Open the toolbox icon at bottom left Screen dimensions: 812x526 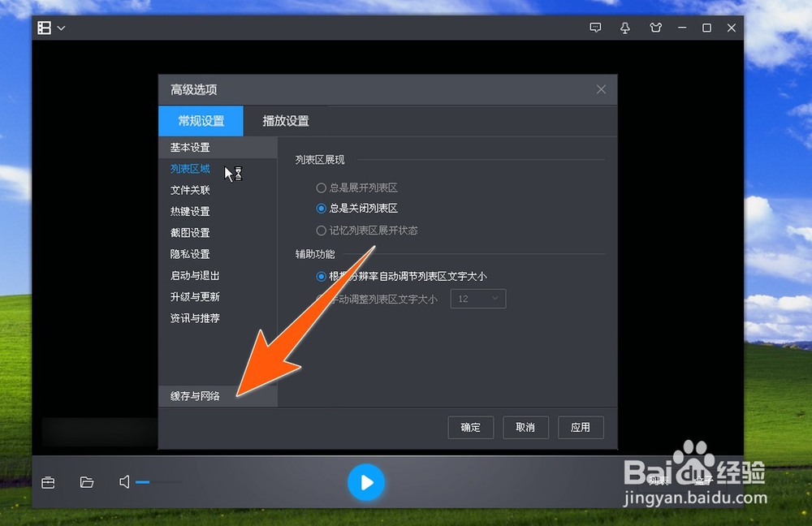point(48,482)
